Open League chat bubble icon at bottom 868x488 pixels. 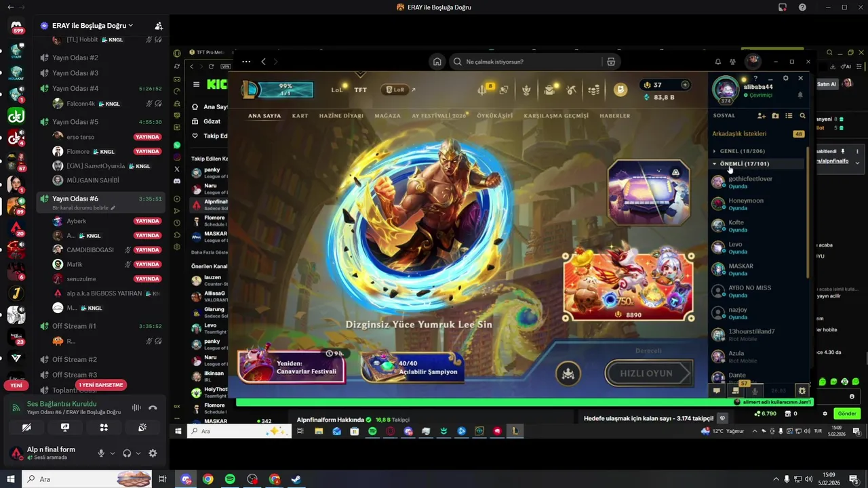tap(716, 390)
